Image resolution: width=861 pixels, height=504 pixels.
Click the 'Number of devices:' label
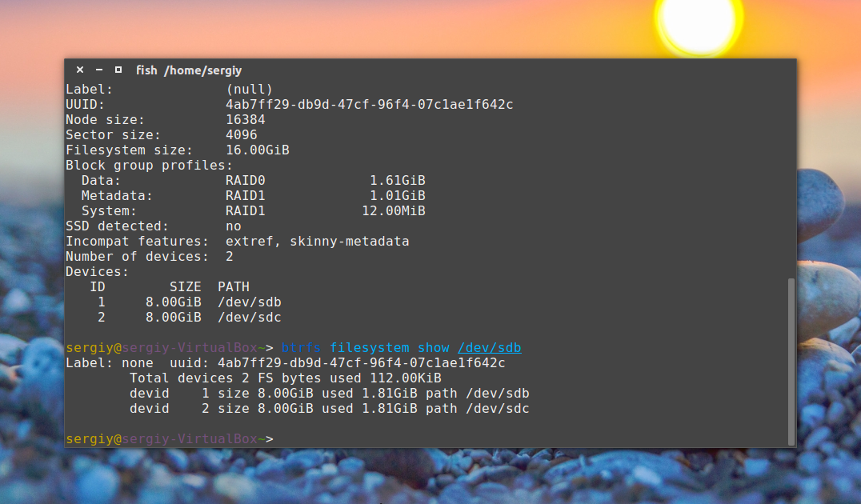(138, 256)
